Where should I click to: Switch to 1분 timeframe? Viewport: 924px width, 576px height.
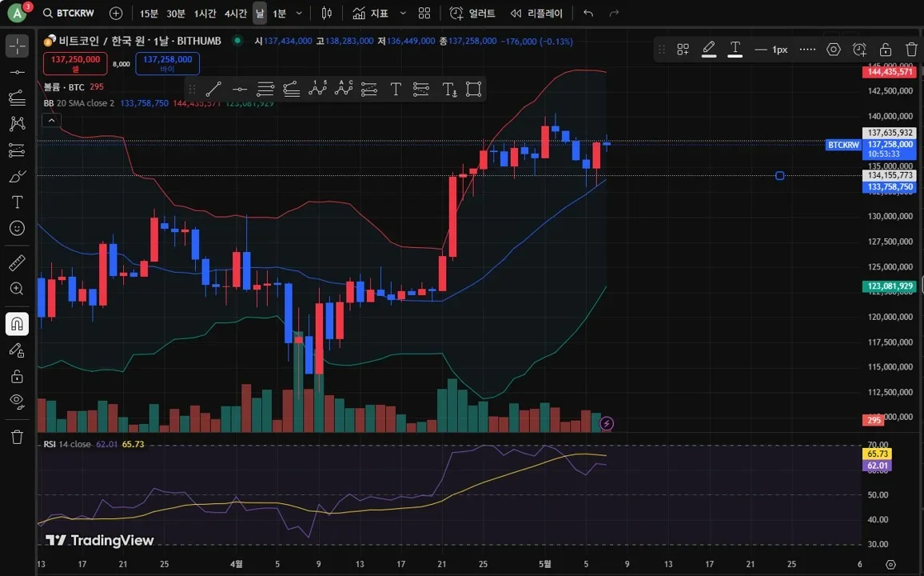(x=279, y=13)
